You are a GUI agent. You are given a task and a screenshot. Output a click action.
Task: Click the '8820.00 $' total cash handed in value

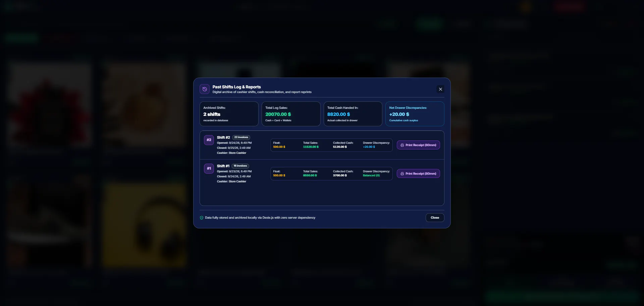(338, 114)
